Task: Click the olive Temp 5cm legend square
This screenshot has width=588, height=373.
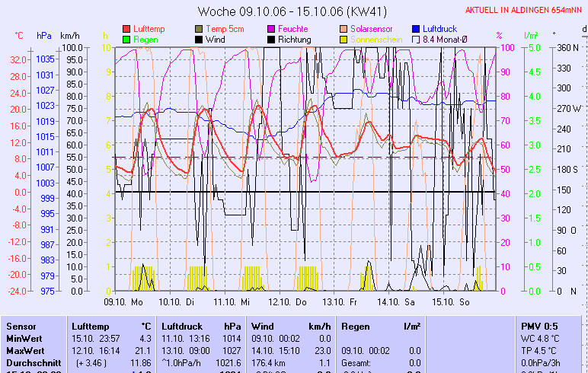Action: click(x=200, y=28)
